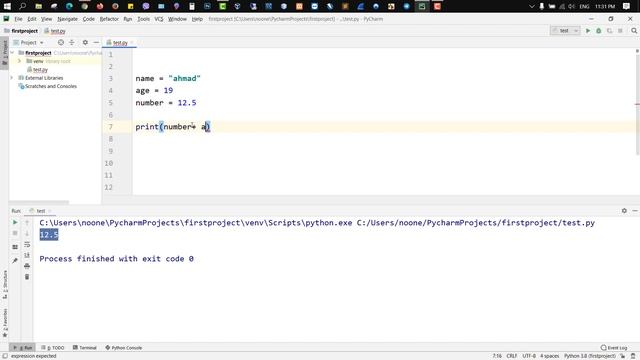Click the Windows Start button

coord(7,6)
